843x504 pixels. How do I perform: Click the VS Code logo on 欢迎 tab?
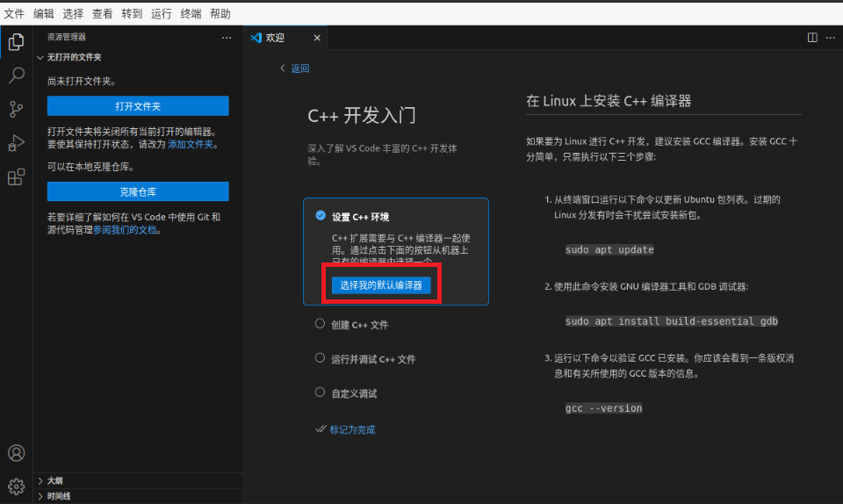[x=256, y=38]
